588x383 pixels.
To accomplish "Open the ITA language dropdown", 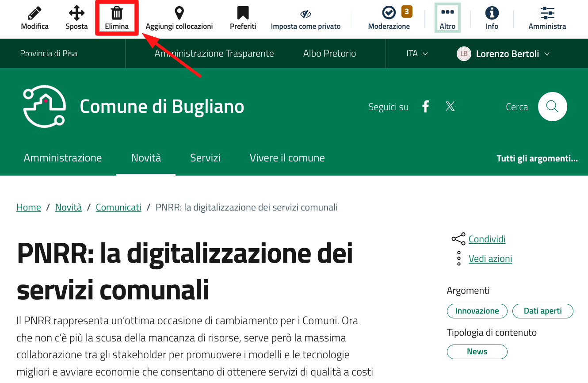I will tap(417, 54).
